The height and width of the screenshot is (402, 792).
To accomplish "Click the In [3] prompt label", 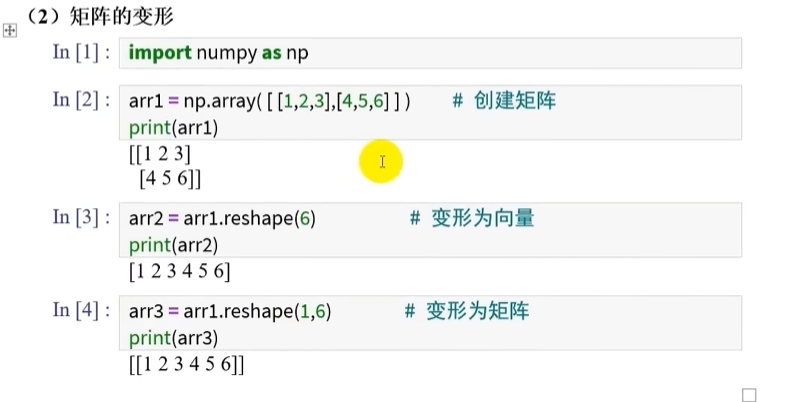I will [x=82, y=217].
